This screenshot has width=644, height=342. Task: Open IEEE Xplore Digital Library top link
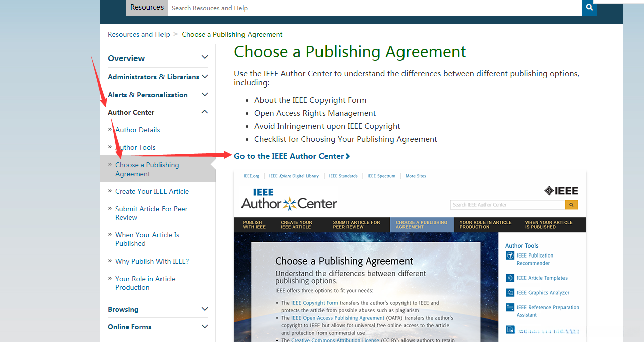(294, 176)
